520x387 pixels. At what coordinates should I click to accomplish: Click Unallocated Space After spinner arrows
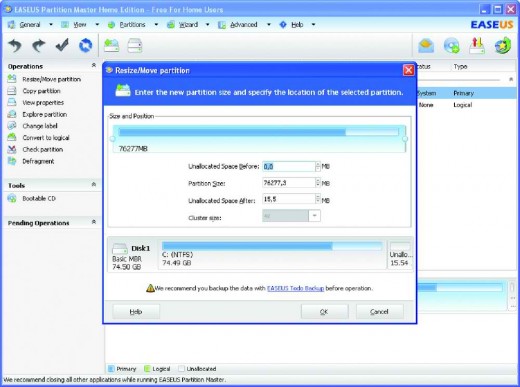click(318, 199)
